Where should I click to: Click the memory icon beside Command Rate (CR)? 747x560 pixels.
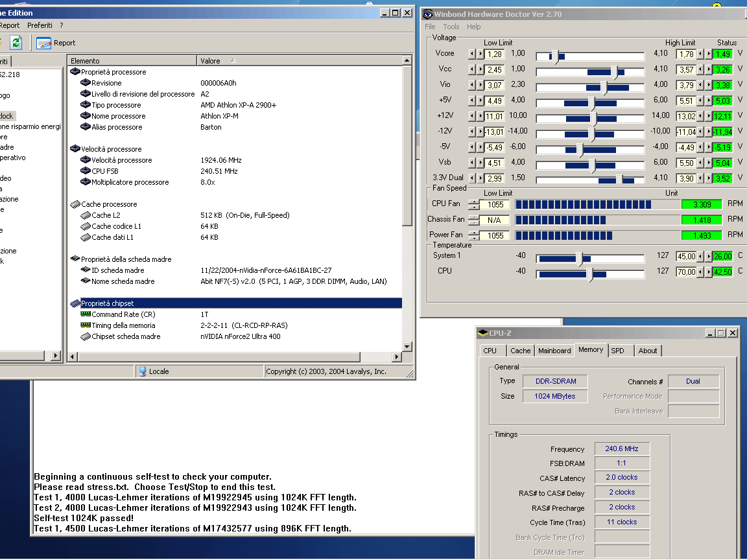click(86, 314)
